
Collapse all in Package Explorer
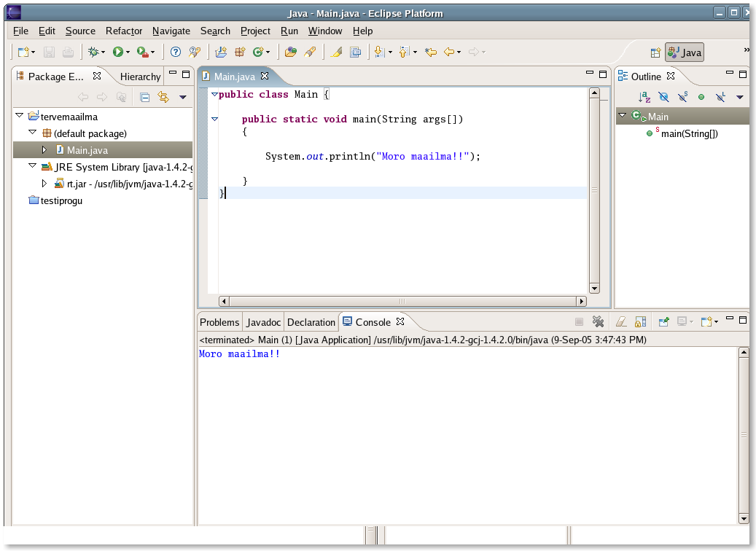144,98
